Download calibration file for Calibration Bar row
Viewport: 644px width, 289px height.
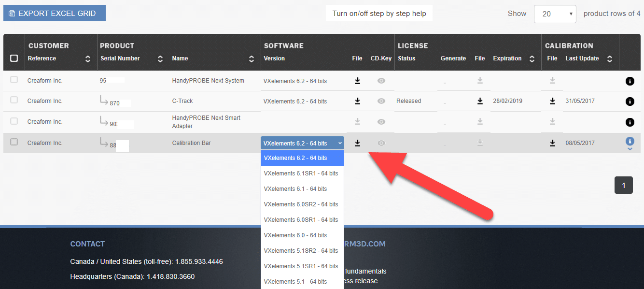point(552,143)
